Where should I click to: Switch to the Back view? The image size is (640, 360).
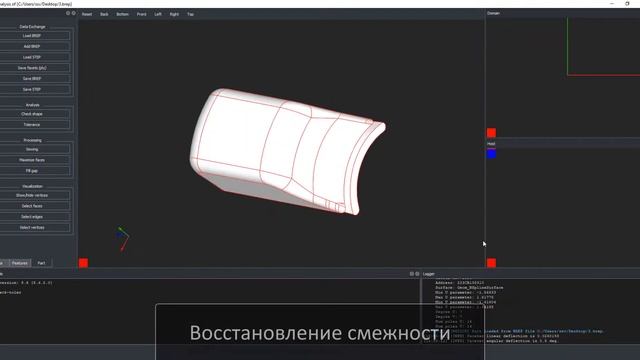point(104,14)
